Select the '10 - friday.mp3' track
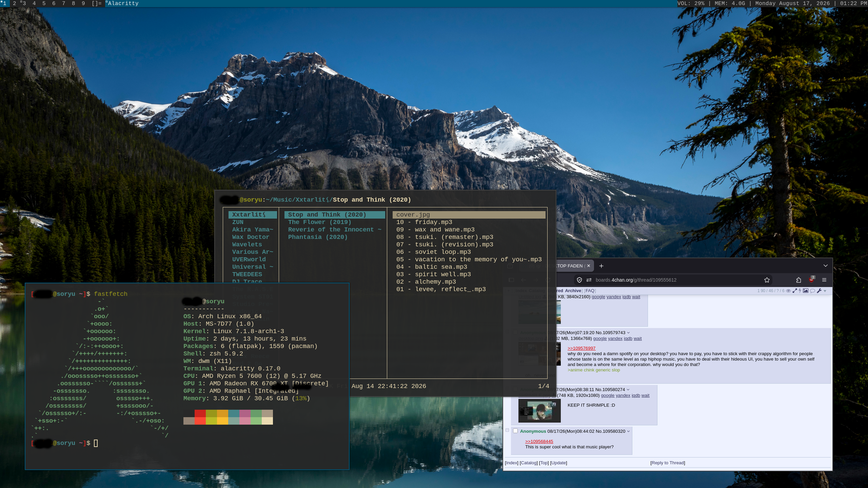Image resolution: width=868 pixels, height=488 pixels. point(424,222)
